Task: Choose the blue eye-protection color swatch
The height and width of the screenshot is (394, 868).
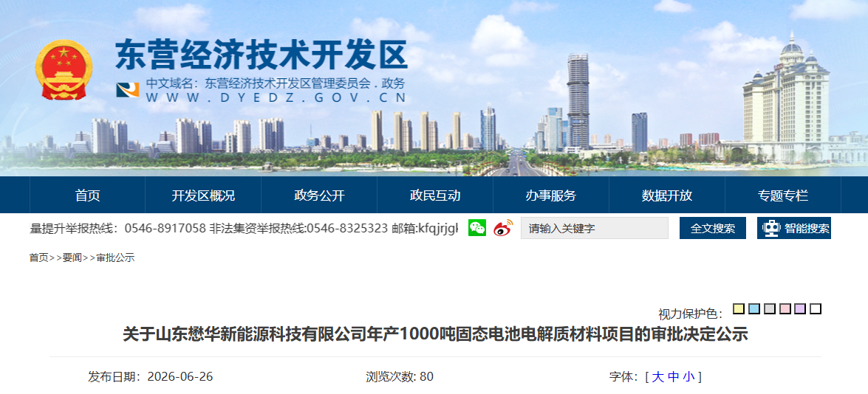Action: click(754, 309)
